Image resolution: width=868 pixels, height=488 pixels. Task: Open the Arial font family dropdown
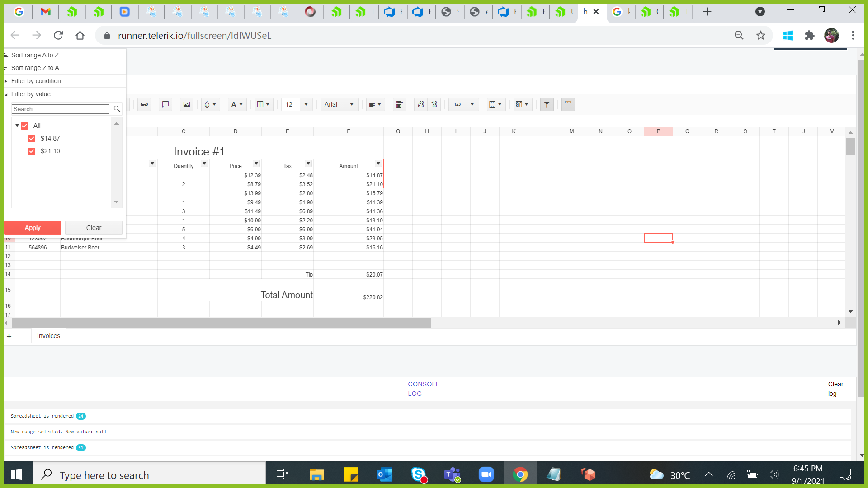point(339,104)
